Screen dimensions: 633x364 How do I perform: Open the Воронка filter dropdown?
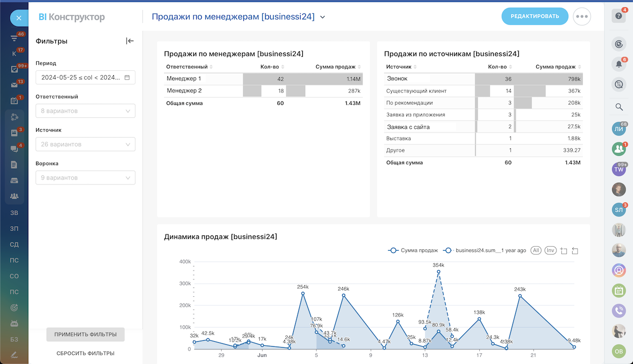coord(86,178)
